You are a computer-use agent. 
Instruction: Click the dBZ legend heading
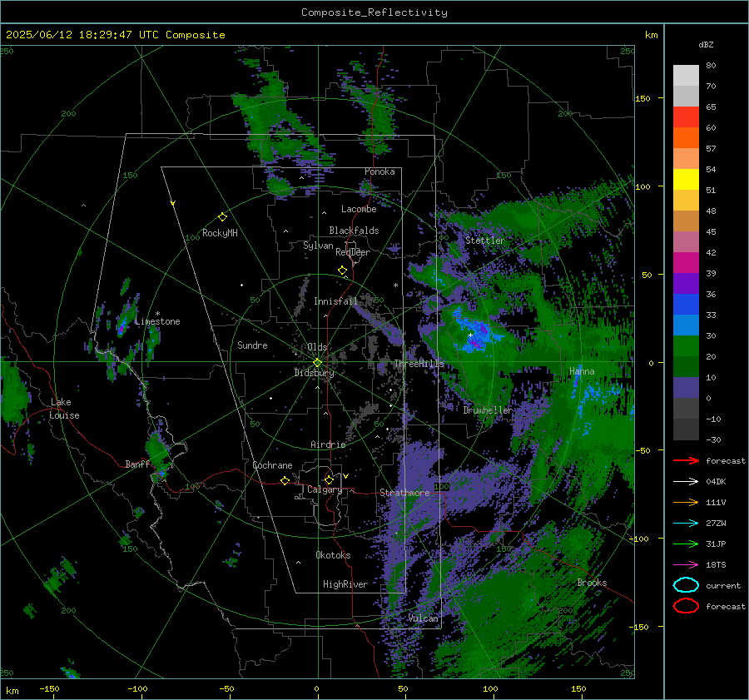(706, 44)
